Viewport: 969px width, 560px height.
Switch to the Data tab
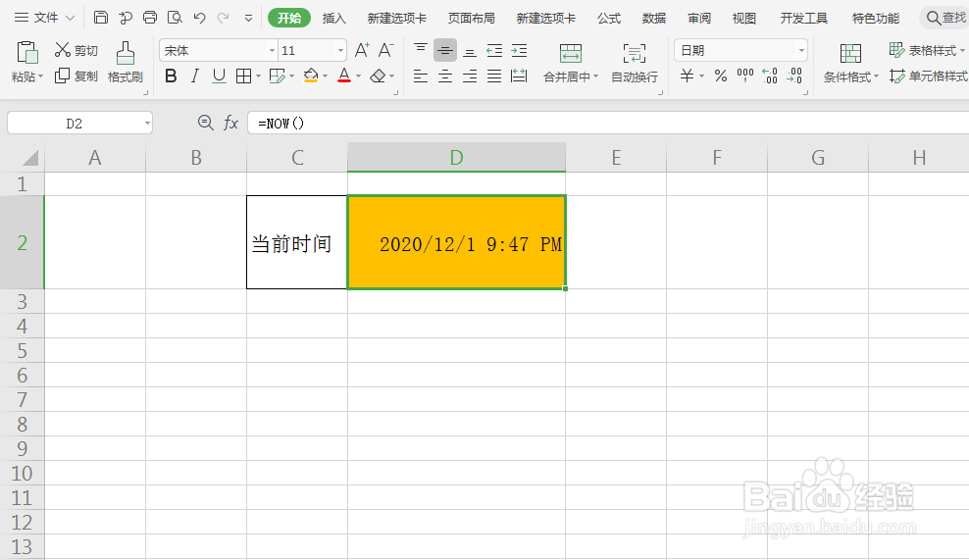654,19
